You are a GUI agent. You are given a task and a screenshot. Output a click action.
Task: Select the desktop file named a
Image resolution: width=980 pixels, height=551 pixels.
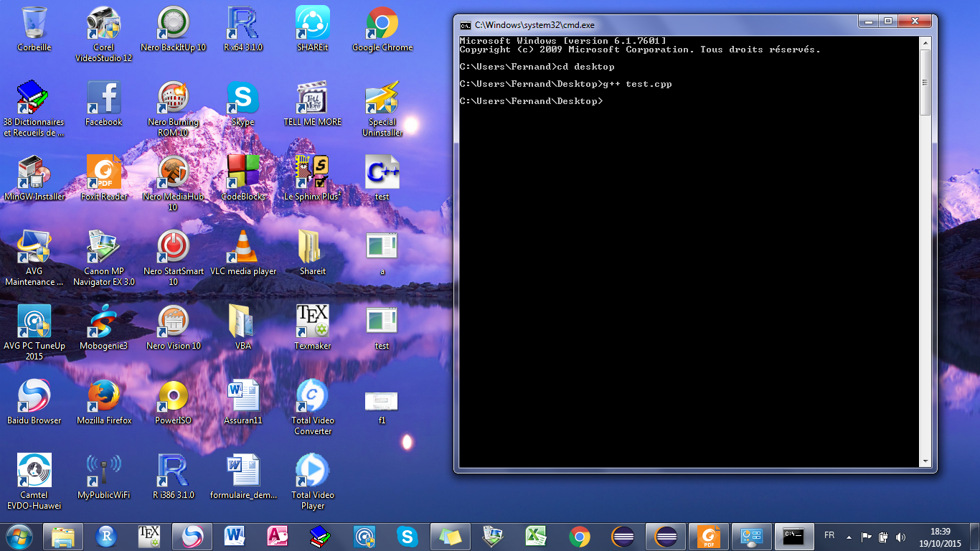(x=382, y=253)
